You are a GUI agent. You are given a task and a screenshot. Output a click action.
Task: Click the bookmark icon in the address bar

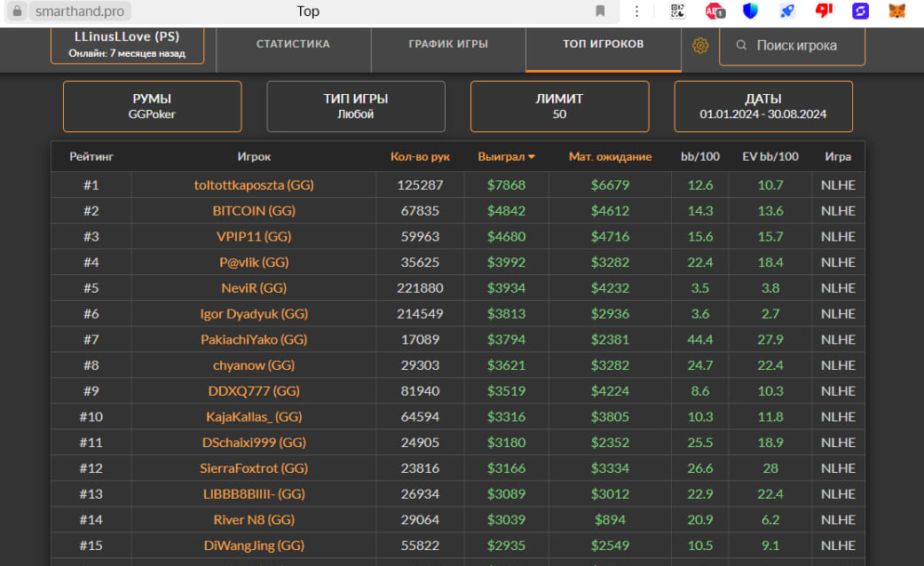(600, 12)
